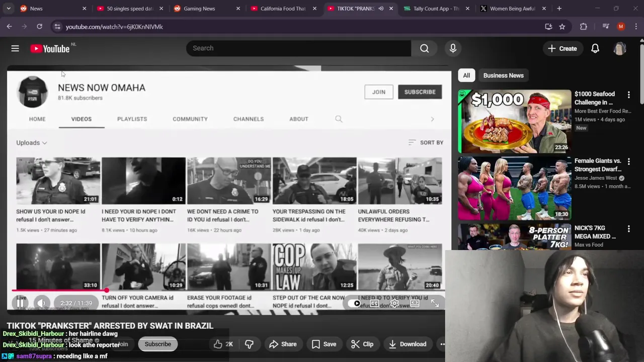This screenshot has width=644, height=362.
Task: Select the All filter chip
Action: click(x=466, y=75)
